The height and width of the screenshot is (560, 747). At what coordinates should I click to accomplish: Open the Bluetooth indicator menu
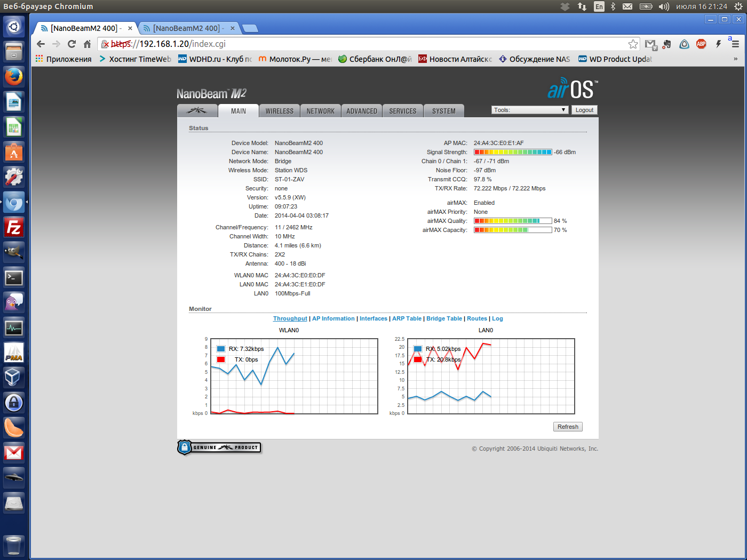pyautogui.click(x=613, y=6)
